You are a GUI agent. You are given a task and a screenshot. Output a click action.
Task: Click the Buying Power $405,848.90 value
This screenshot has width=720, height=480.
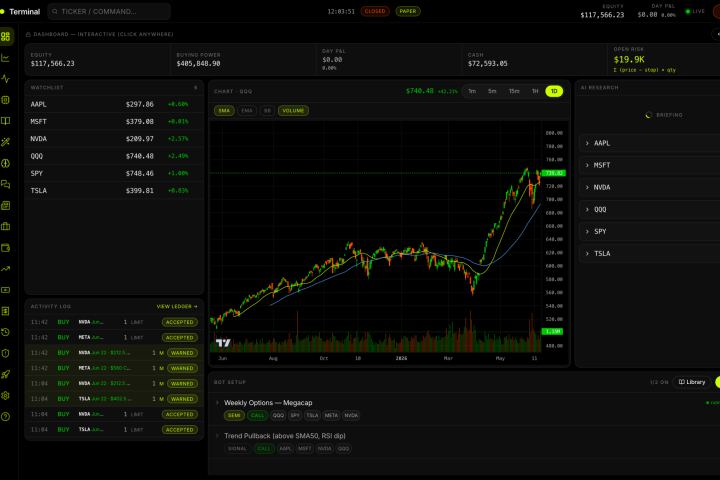[198, 63]
